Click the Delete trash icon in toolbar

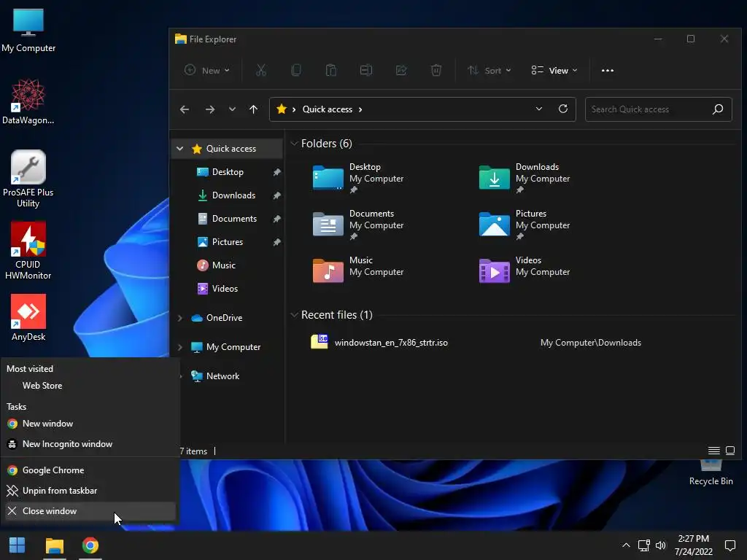[x=436, y=71]
